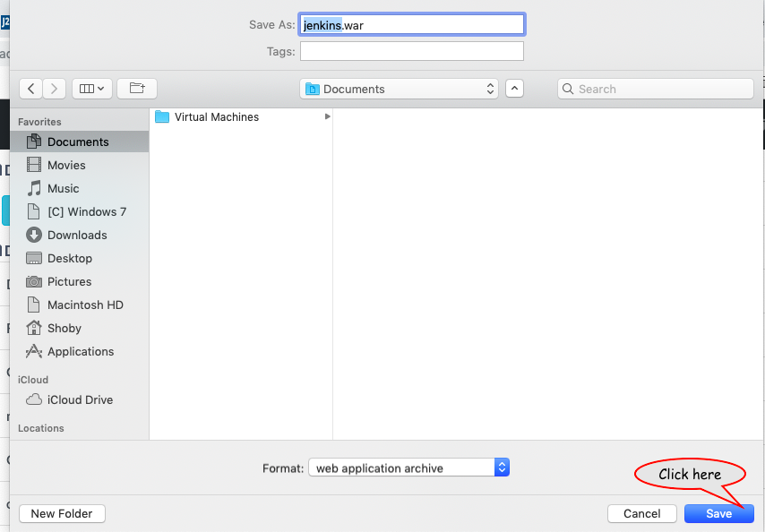Open the [C] Windows 7 location
The image size is (765, 532).
pyautogui.click(x=80, y=211)
